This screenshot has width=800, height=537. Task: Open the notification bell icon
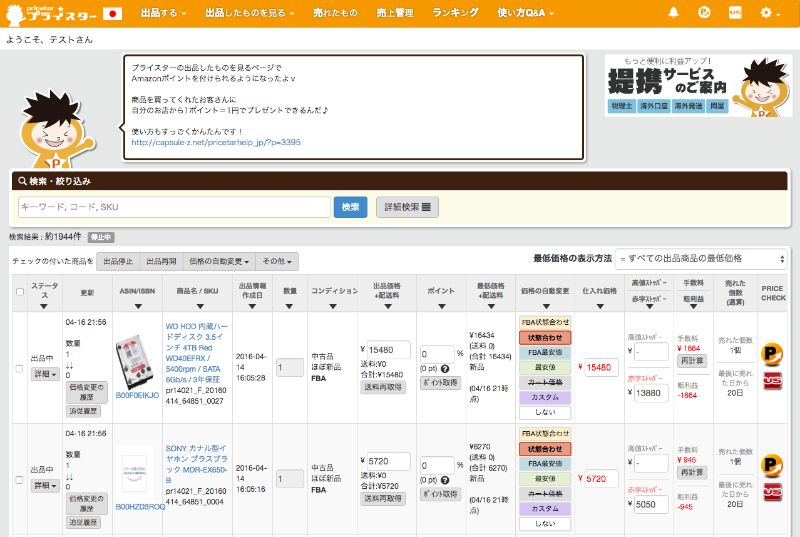673,13
